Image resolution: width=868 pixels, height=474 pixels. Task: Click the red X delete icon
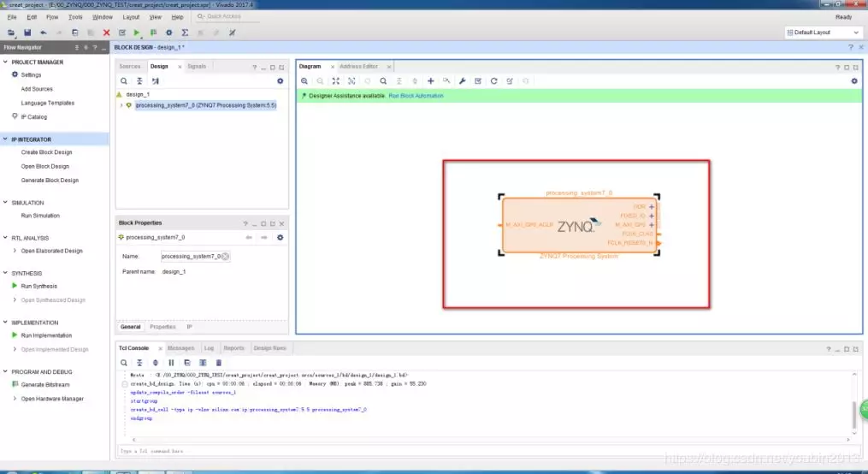[106, 33]
